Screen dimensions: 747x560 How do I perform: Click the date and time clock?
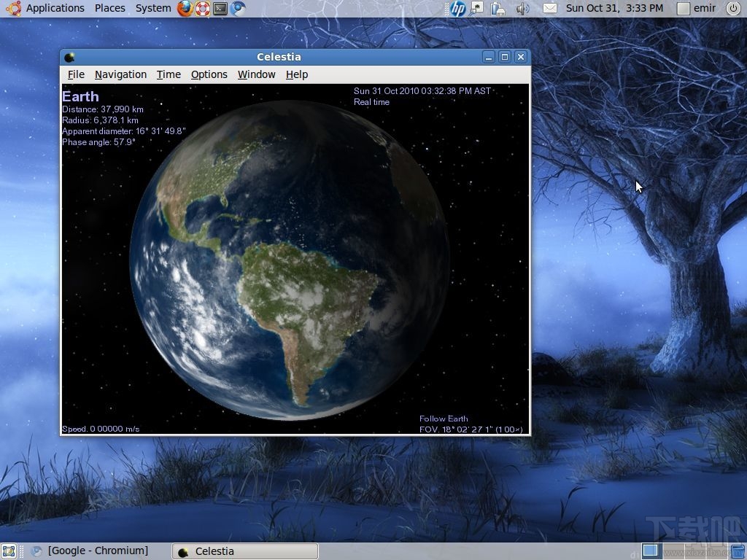614,9
